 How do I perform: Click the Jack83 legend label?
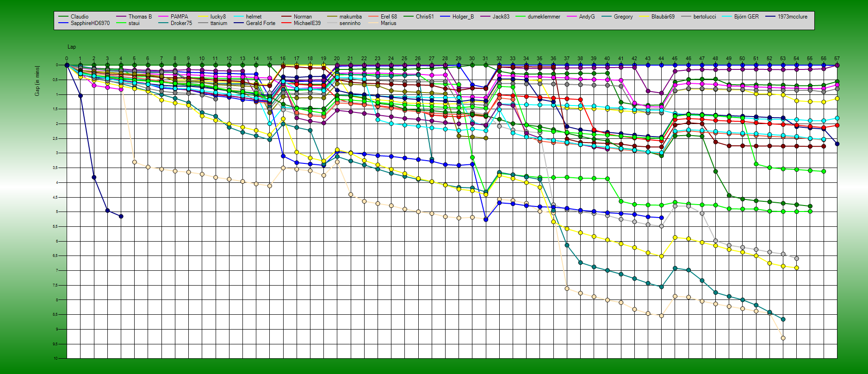coord(501,17)
